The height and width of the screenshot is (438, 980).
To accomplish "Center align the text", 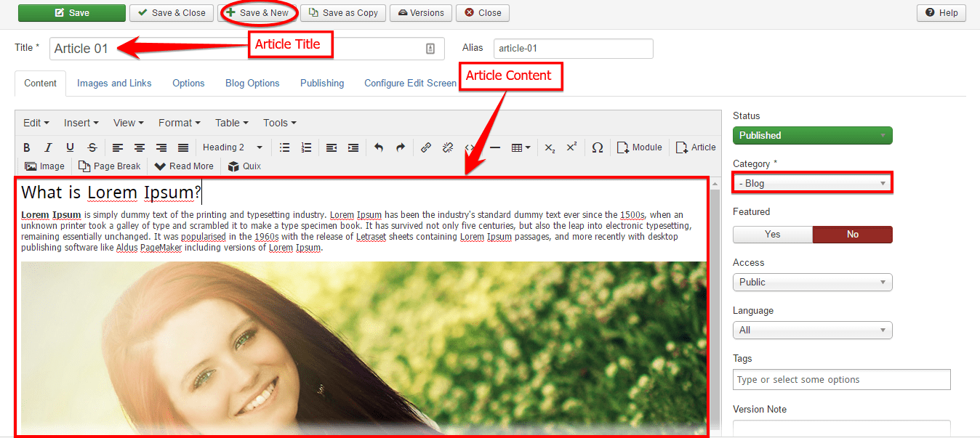I will pos(139,147).
